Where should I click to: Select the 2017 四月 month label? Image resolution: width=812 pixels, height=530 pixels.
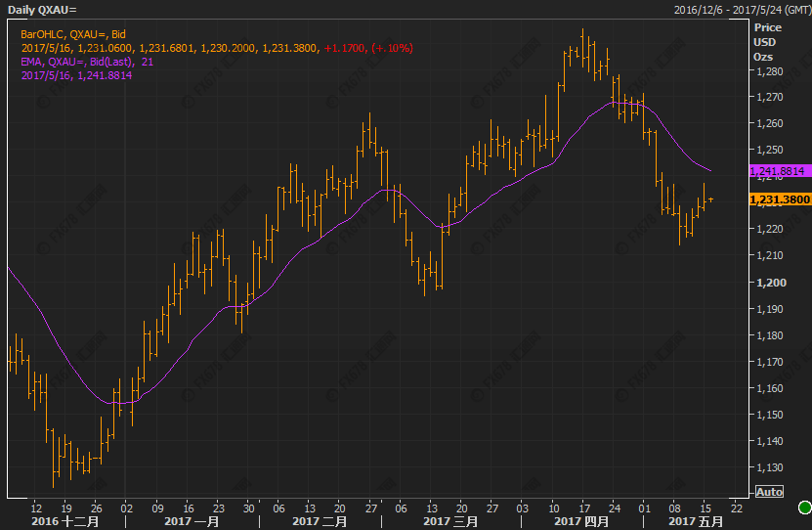pos(583,521)
